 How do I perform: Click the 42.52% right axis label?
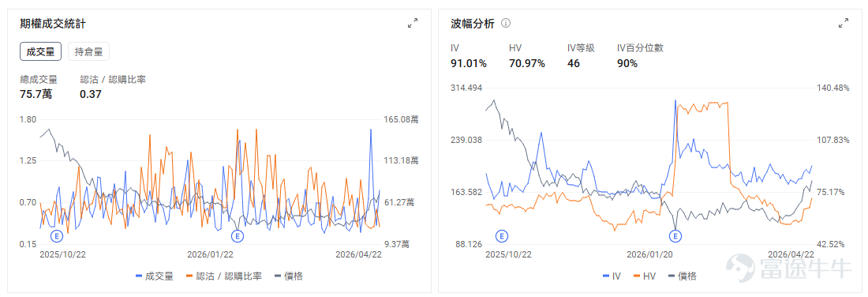click(x=830, y=244)
